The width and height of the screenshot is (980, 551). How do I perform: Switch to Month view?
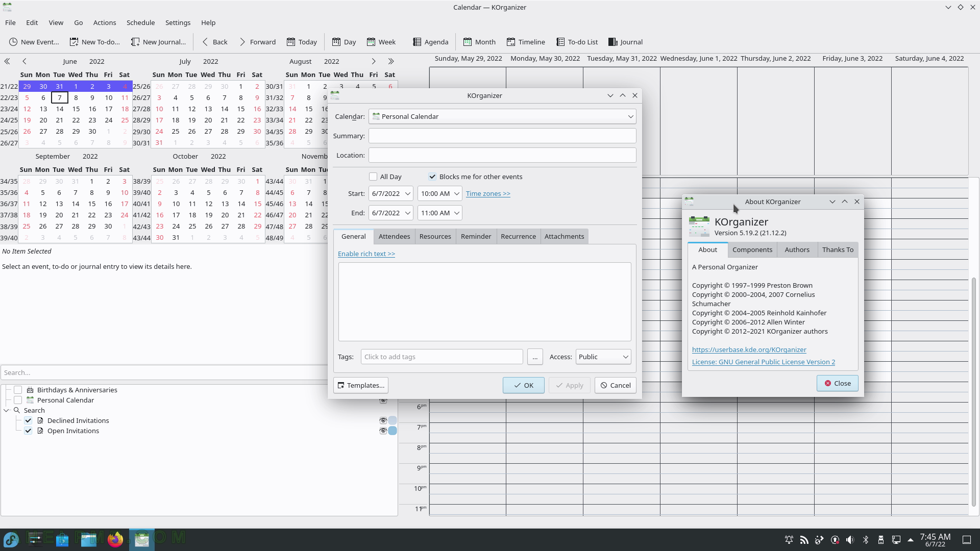point(479,42)
